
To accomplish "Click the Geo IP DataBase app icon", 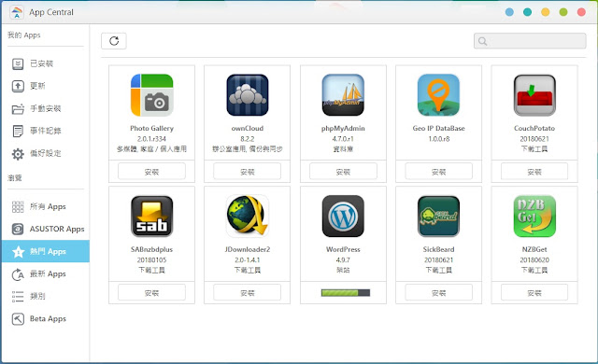I will [x=438, y=95].
